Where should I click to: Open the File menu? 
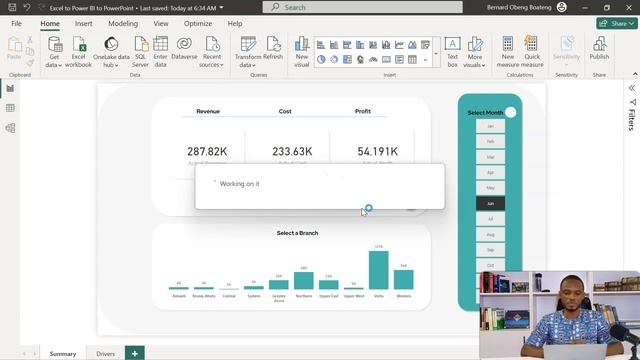[16, 24]
